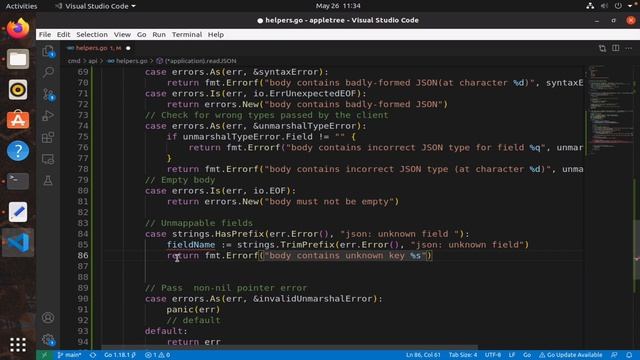The width and height of the screenshot is (640, 360).
Task: Click the main* branch in status bar
Action: (69, 355)
